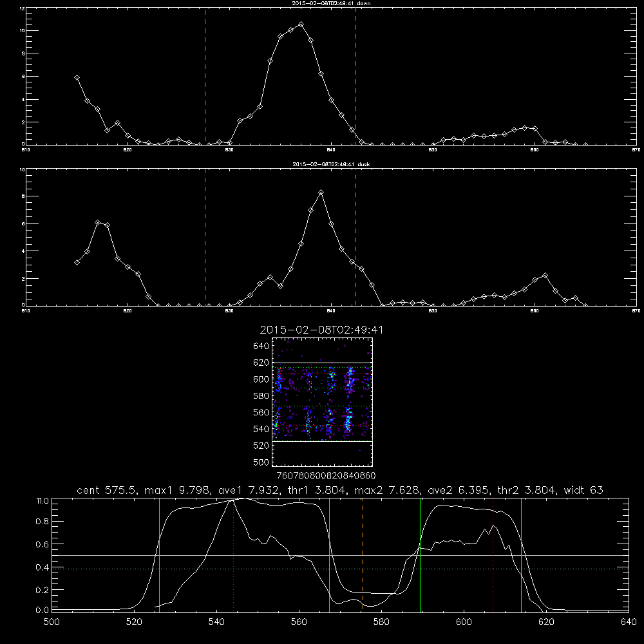Click the 520 y-axis label beside the heatmap
Image resolution: width=644 pixels, height=644 pixels.
tap(261, 445)
